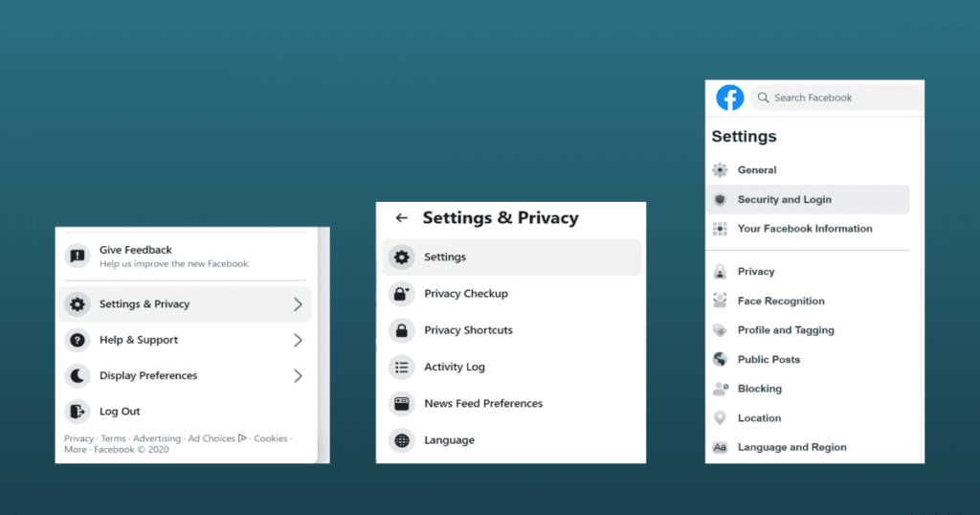Open Privacy Checkup menu item
This screenshot has width=980, height=515.
[512, 294]
